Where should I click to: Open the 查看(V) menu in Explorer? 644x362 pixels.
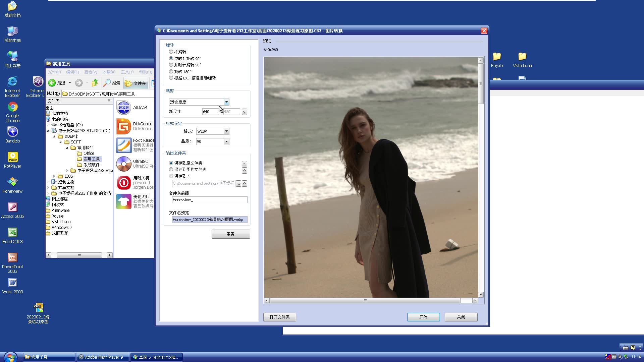90,72
